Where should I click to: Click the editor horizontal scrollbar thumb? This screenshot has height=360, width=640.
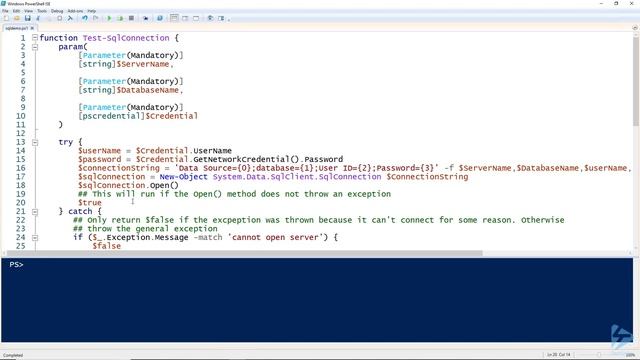(x=244, y=253)
